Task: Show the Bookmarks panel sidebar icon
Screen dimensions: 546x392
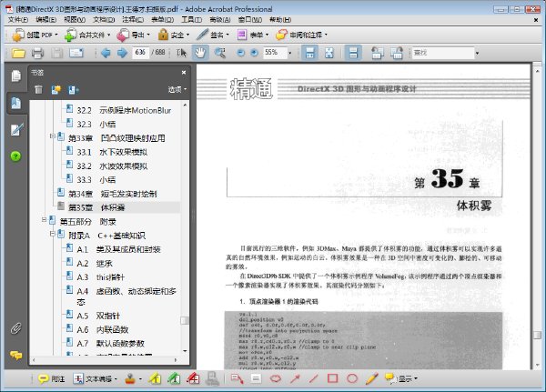Action: coord(16,103)
